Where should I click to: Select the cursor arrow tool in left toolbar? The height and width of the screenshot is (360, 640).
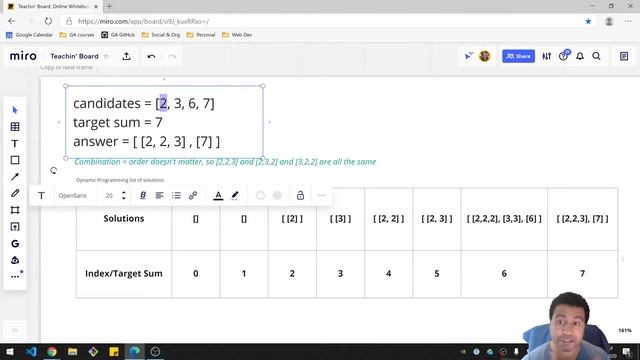(15, 110)
